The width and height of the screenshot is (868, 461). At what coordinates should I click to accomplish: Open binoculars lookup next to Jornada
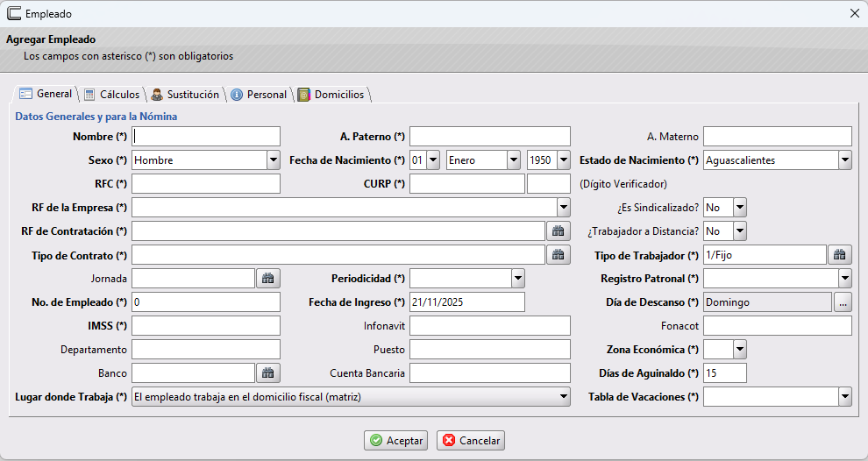(268, 279)
